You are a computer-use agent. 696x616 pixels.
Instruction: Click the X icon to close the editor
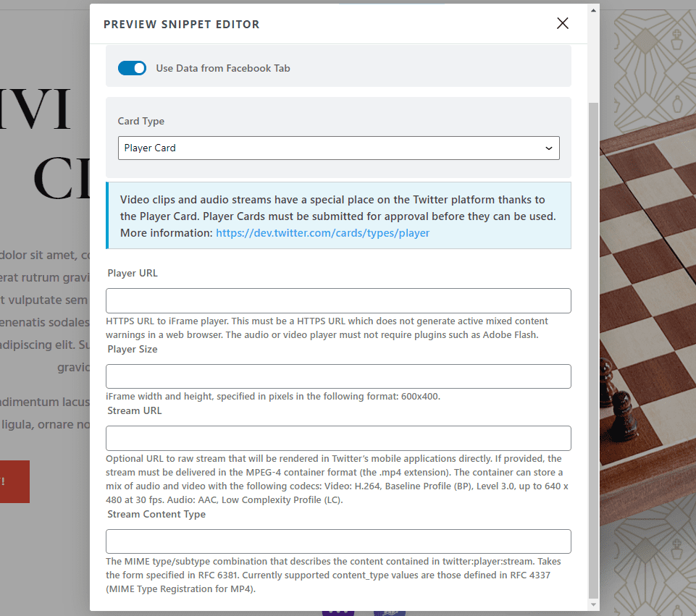tap(563, 22)
